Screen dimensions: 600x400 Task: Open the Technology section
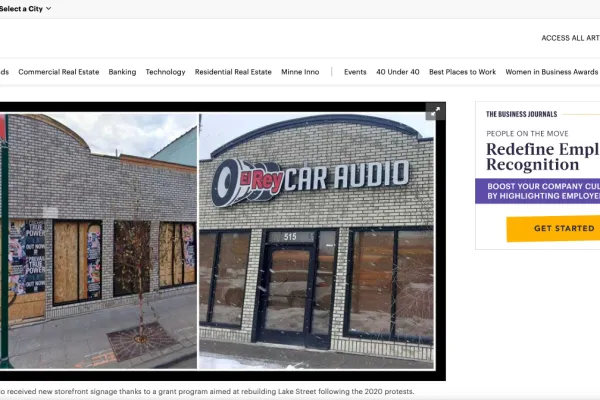[165, 72]
